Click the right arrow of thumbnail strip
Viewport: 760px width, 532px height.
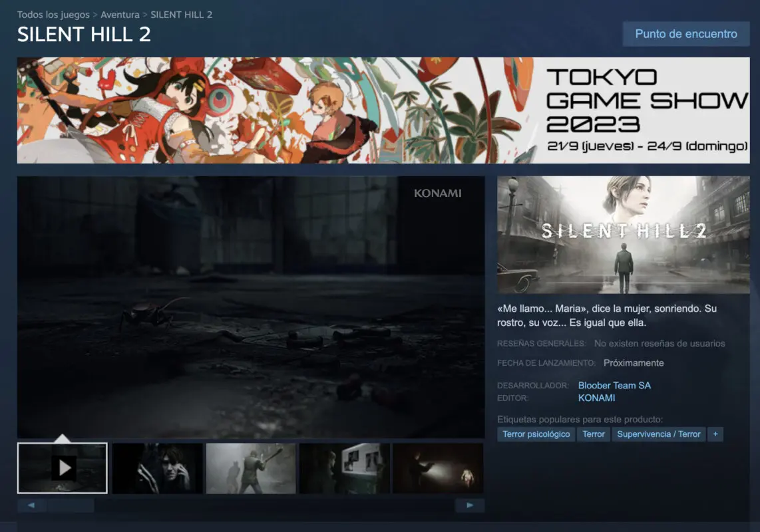[470, 505]
